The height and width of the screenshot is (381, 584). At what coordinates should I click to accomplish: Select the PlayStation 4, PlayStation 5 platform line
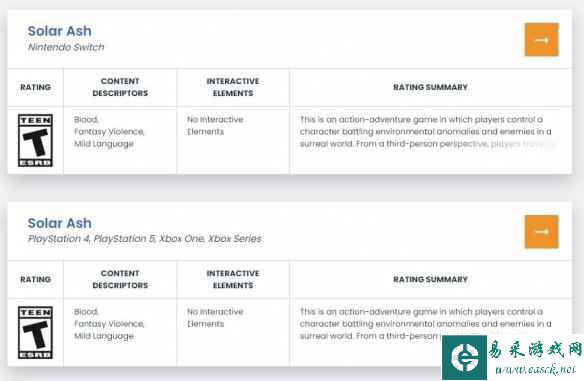click(x=145, y=239)
